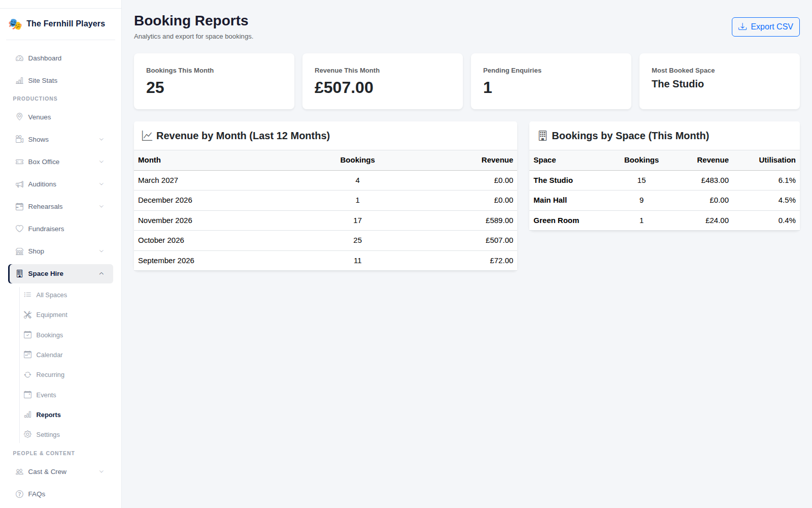
Task: Click the Recurring arrows icon
Action: click(27, 375)
